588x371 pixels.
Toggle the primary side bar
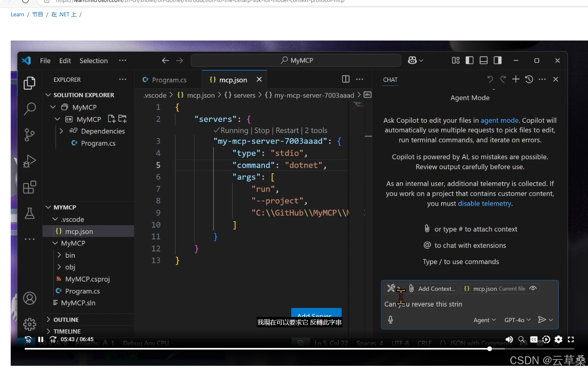coord(469,60)
